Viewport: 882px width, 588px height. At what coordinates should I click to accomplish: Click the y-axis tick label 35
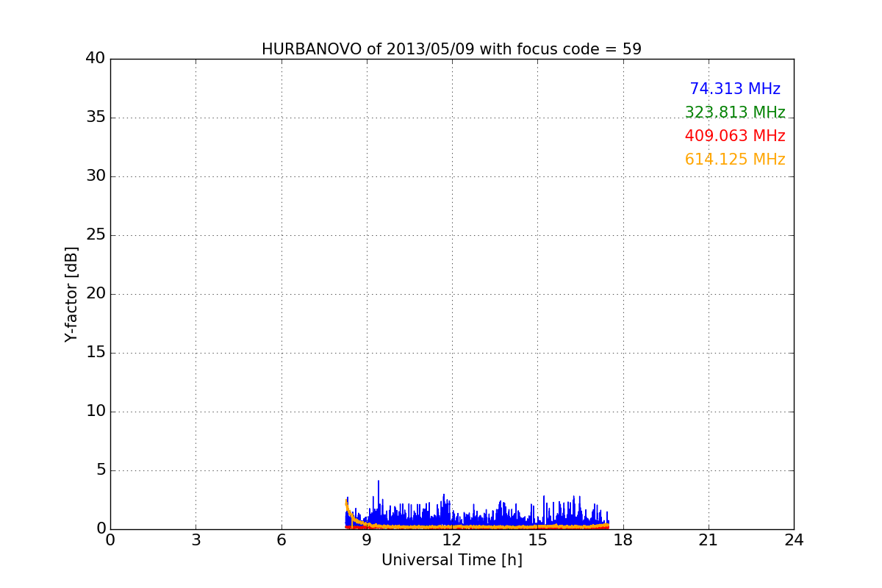coord(96,118)
